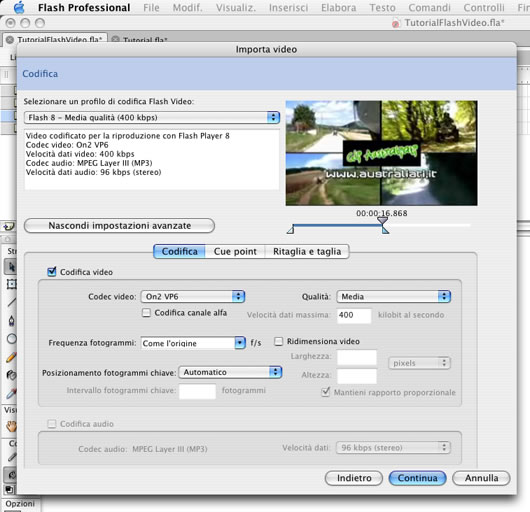The width and height of the screenshot is (530, 512).
Task: Open the Frequenza fotogrammi combo box
Action: pos(193,343)
